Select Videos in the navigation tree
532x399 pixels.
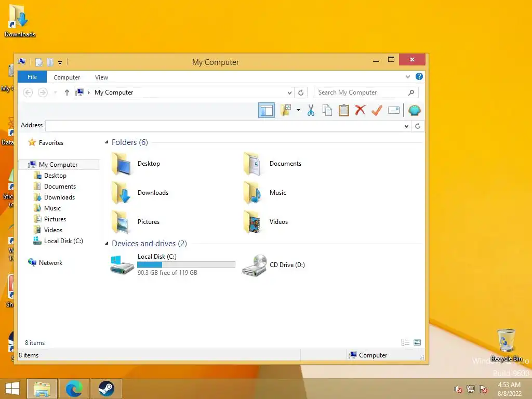tap(53, 230)
